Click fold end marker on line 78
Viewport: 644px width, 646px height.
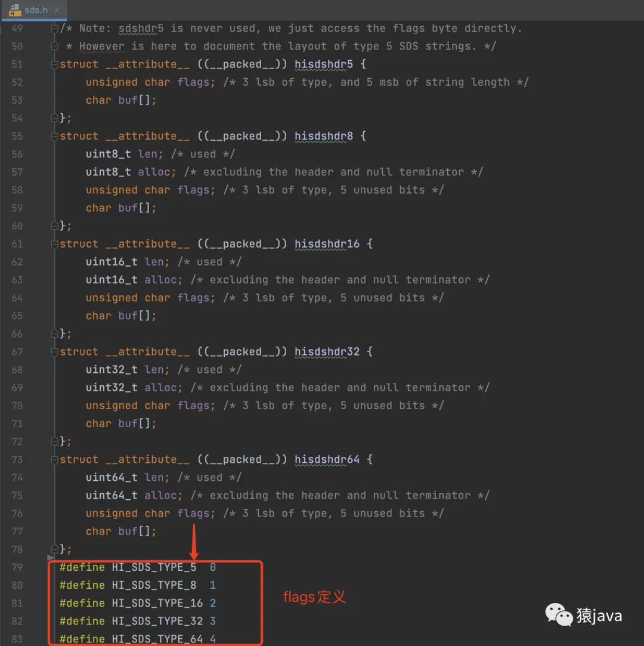tap(55, 549)
